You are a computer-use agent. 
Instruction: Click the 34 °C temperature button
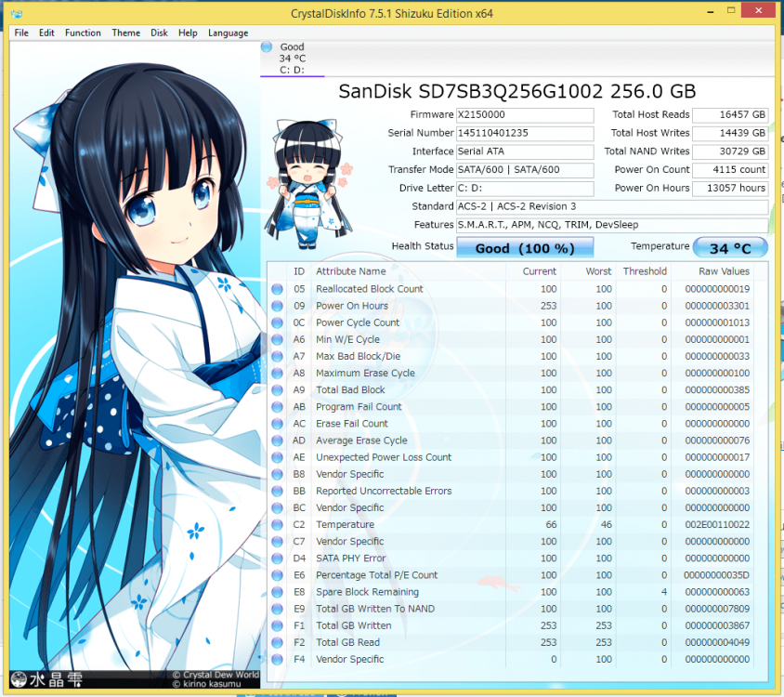(x=730, y=248)
